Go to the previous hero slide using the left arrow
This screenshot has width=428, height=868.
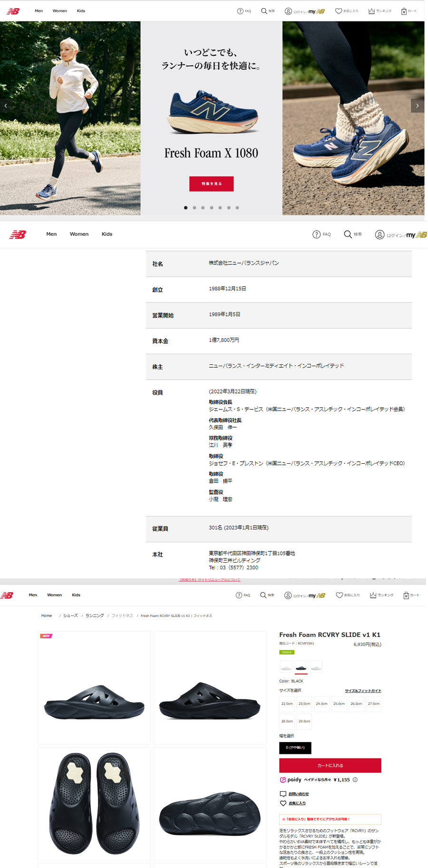click(6, 106)
